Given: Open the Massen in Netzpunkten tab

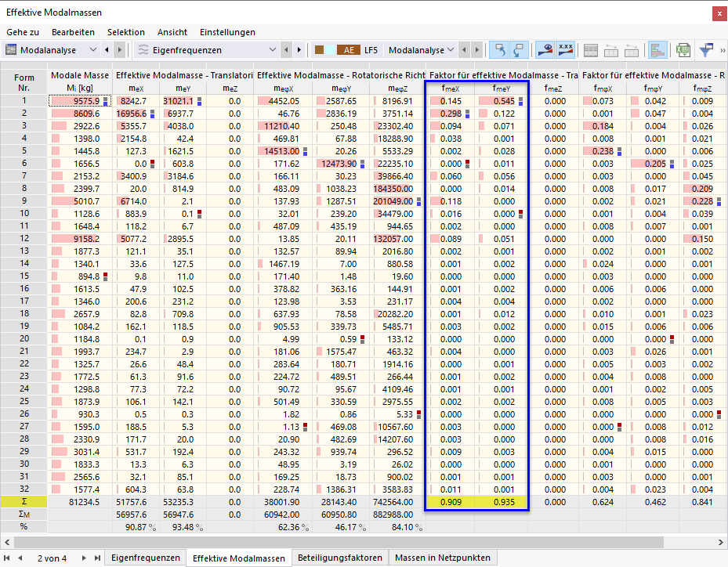Looking at the screenshot, I should pos(443,558).
